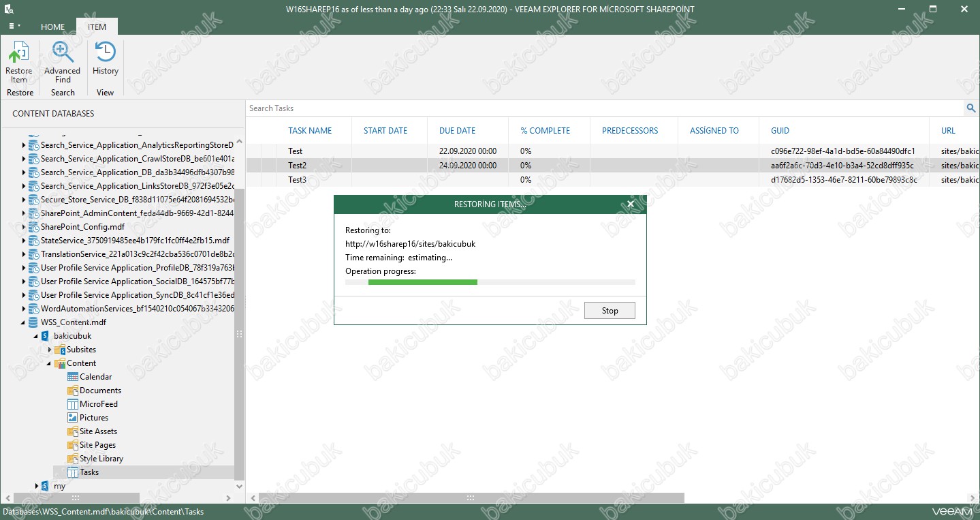
Task: Sort by DUE DATE column
Action: 458,130
